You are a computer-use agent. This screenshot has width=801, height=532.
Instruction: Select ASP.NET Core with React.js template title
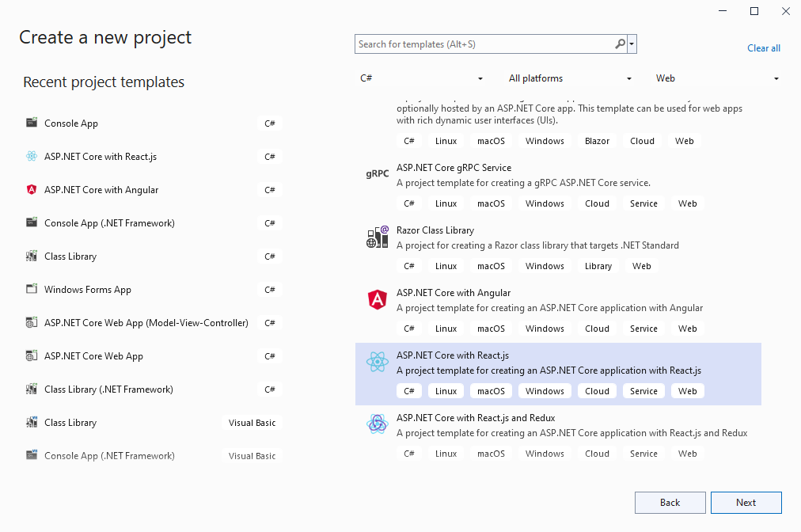click(453, 355)
